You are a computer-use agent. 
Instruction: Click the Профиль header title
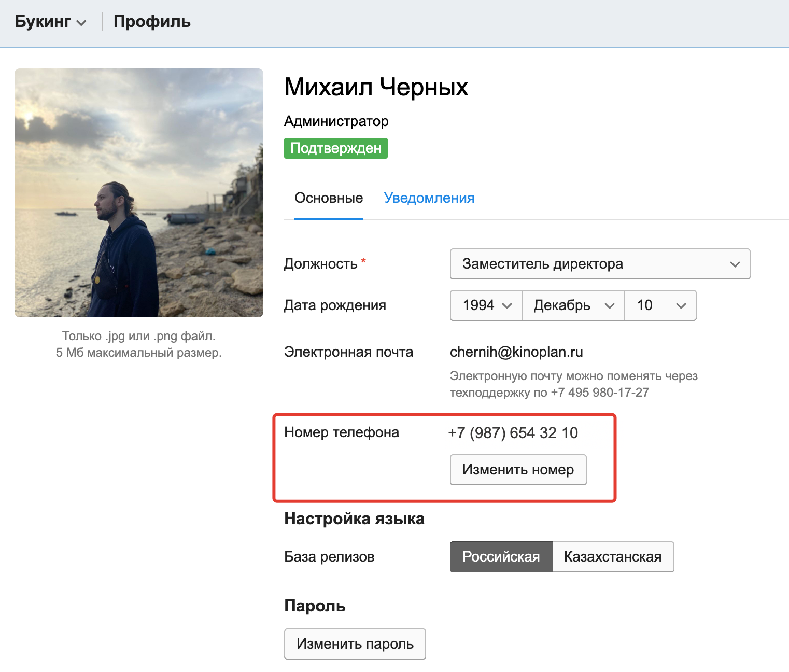(x=152, y=22)
